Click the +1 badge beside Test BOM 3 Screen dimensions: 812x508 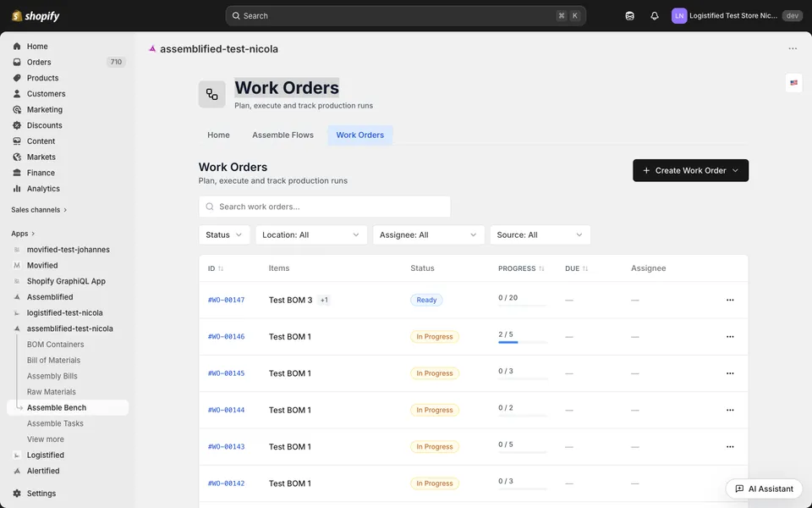(x=324, y=300)
